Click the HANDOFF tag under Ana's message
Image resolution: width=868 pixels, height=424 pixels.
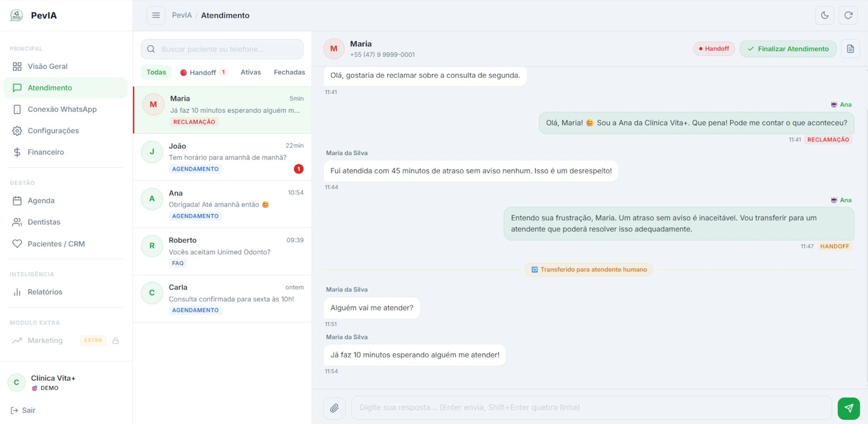835,246
